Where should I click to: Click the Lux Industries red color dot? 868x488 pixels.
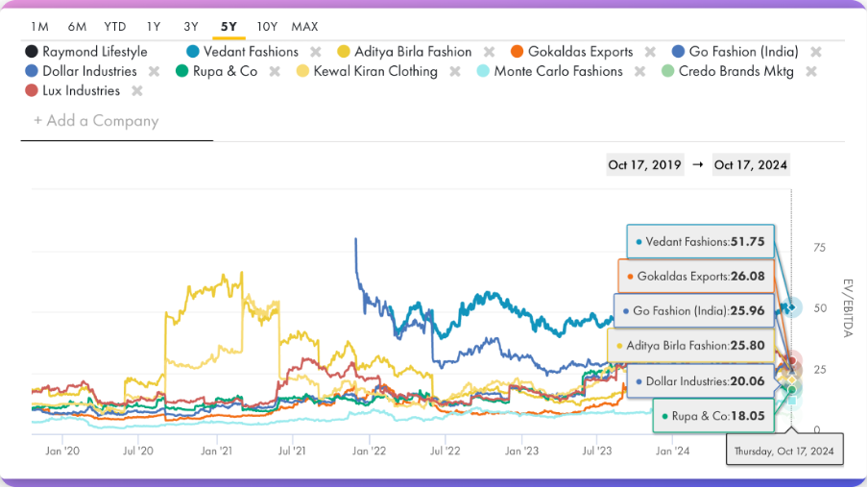32,90
